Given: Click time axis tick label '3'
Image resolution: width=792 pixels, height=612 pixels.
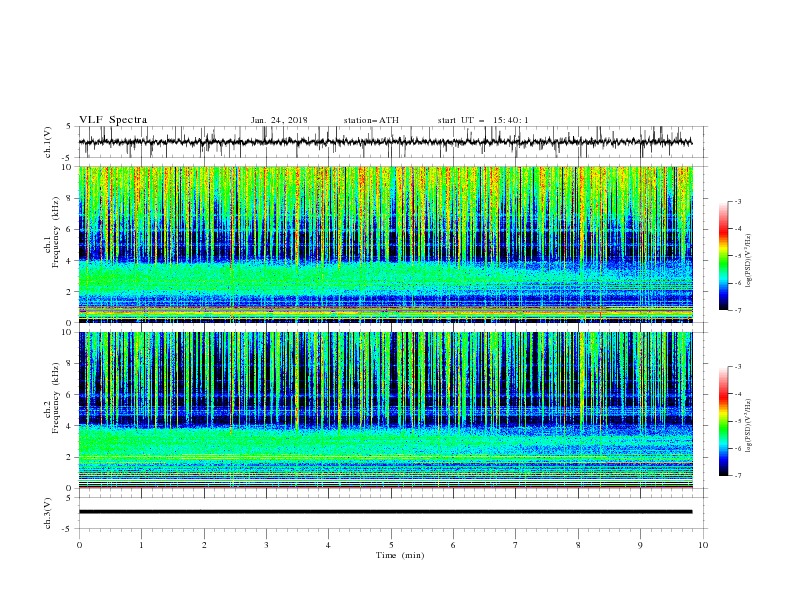Looking at the screenshot, I should point(266,545).
